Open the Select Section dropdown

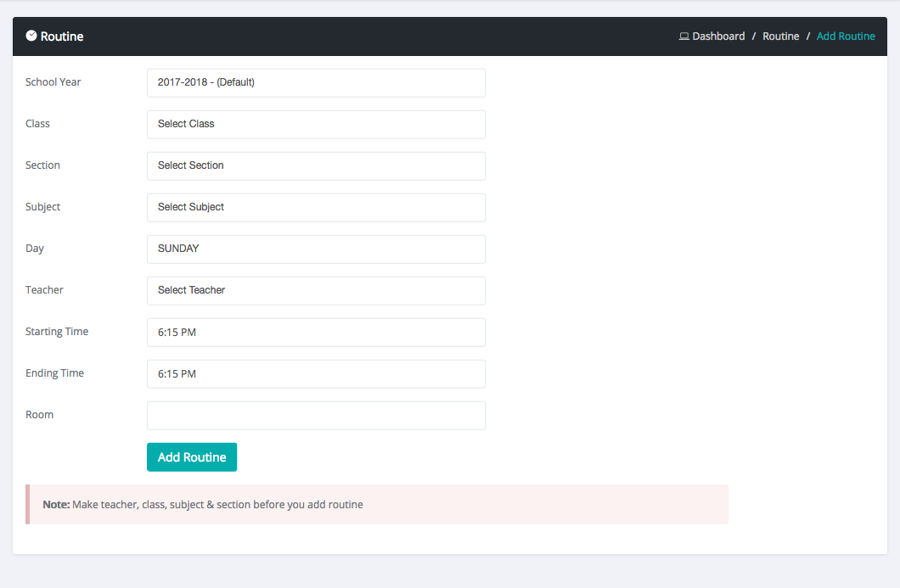(316, 166)
